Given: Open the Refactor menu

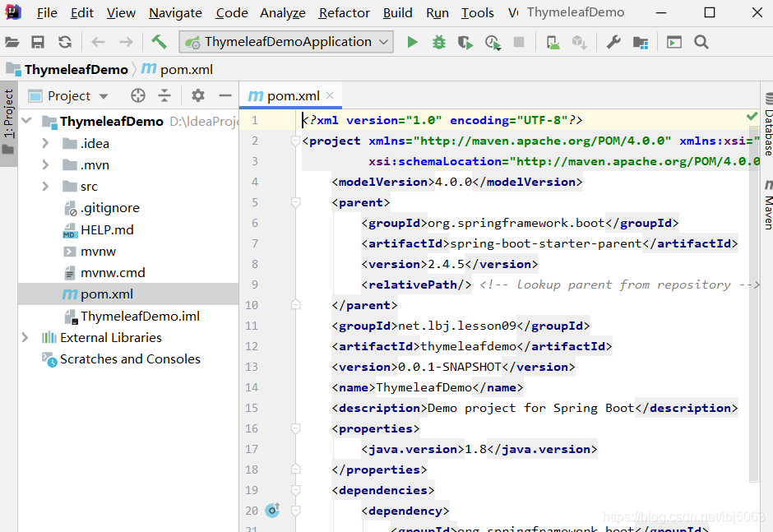Looking at the screenshot, I should tap(344, 13).
